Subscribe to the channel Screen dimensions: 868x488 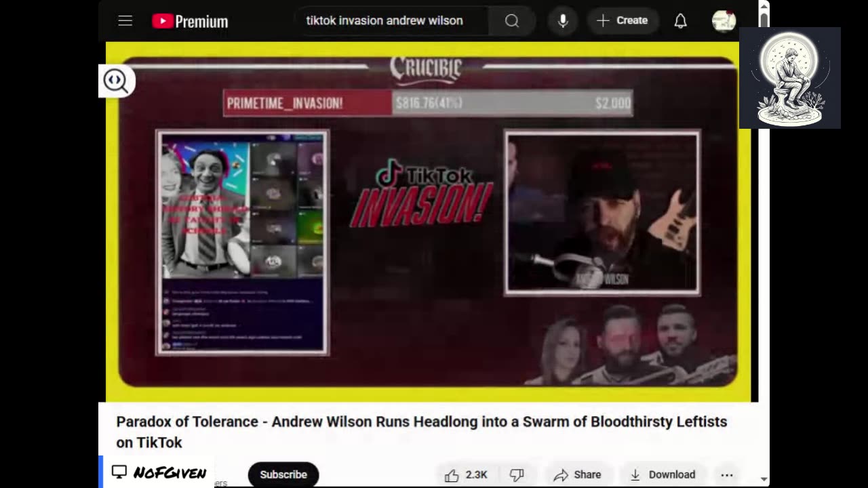pos(283,474)
